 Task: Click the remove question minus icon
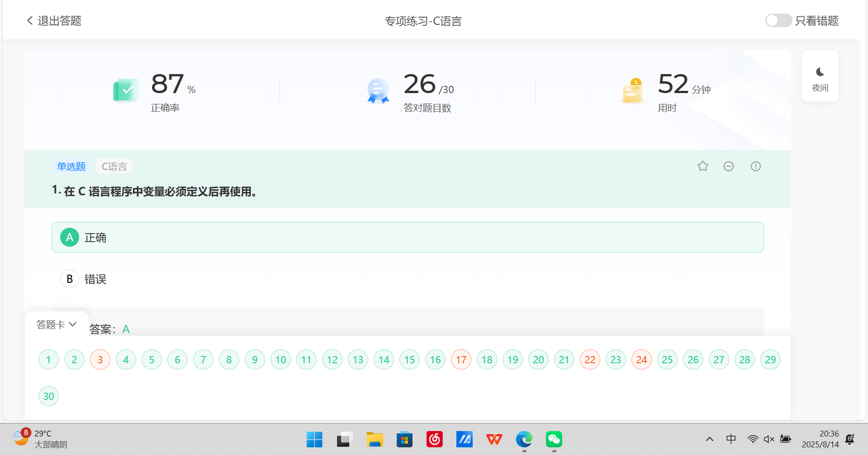point(728,166)
